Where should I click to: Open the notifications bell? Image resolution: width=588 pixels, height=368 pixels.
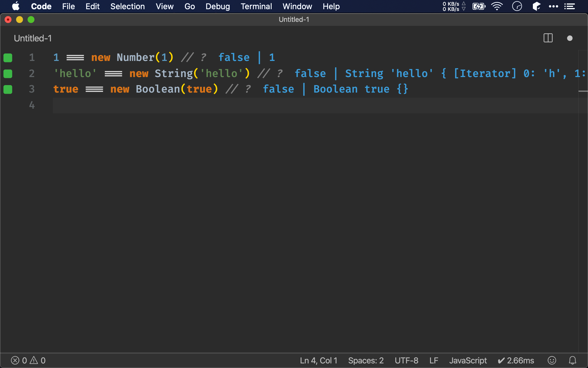coord(572,360)
